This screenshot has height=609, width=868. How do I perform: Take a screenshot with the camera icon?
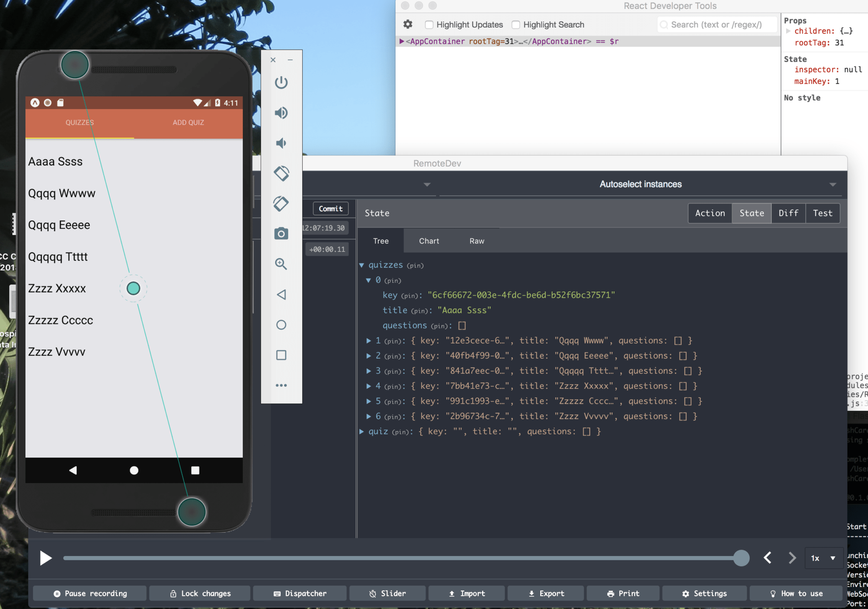click(x=281, y=234)
